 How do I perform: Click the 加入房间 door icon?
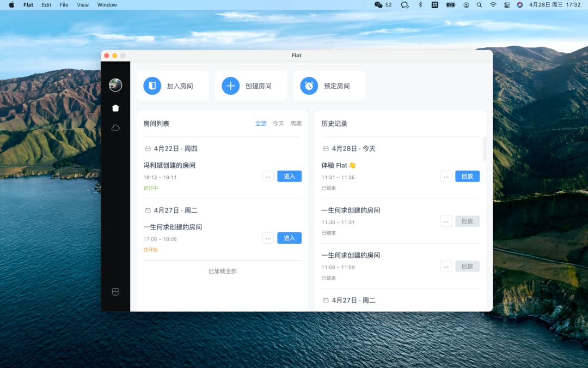click(152, 86)
